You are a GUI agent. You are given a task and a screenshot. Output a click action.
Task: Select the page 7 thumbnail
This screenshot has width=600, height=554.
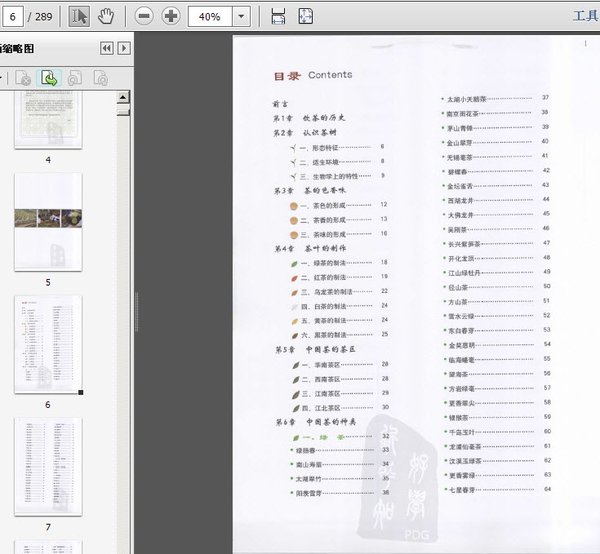(48, 465)
